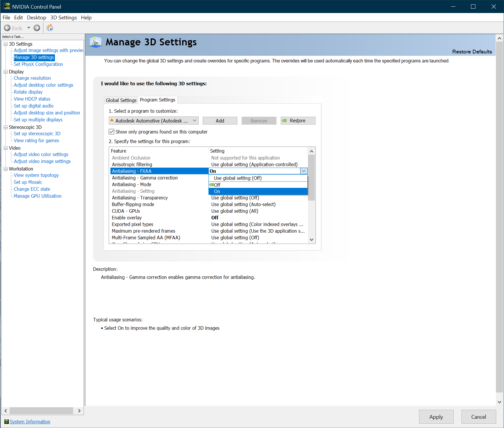Open View system topology
This screenshot has width=504, height=428.
pos(36,175)
